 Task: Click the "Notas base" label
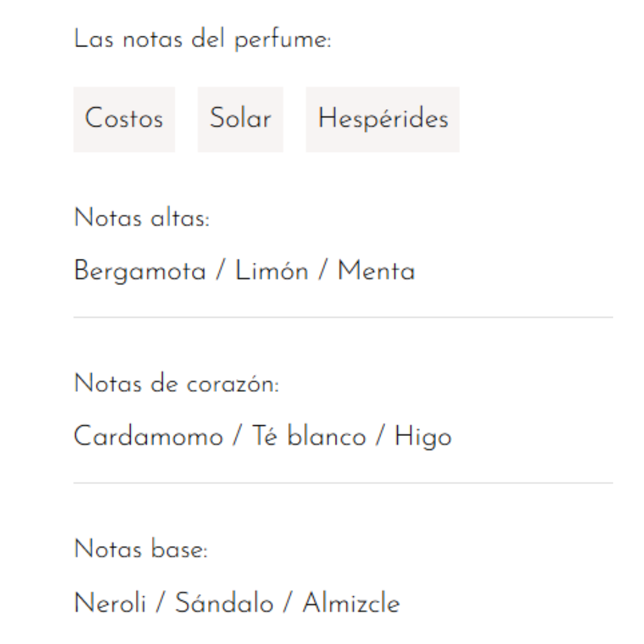click(x=141, y=550)
